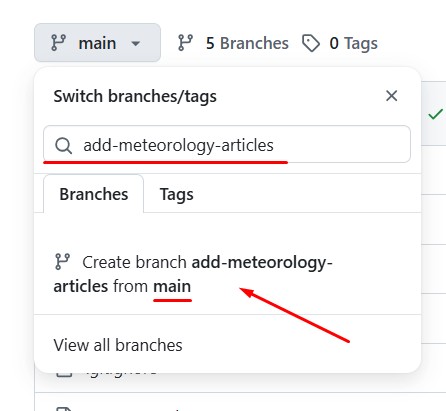446x411 pixels.
Task: Click the magnifier icon in search field
Action: [x=63, y=145]
